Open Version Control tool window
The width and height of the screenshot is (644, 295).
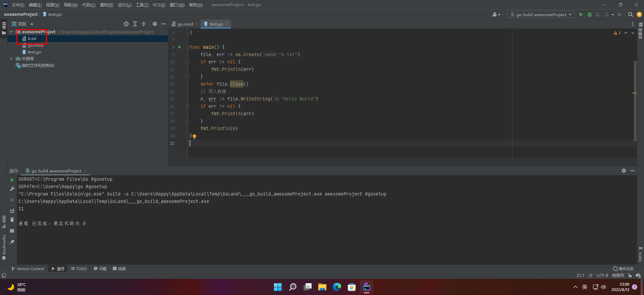28,269
